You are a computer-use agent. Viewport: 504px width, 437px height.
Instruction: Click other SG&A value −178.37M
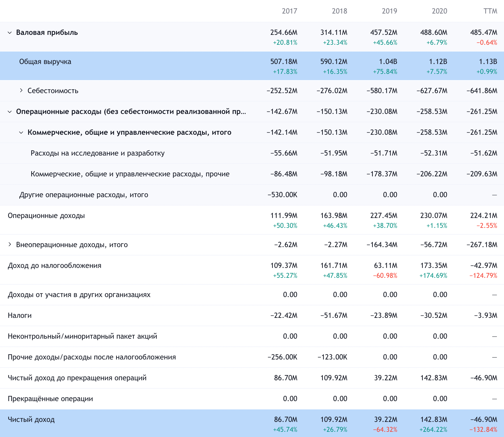382,174
